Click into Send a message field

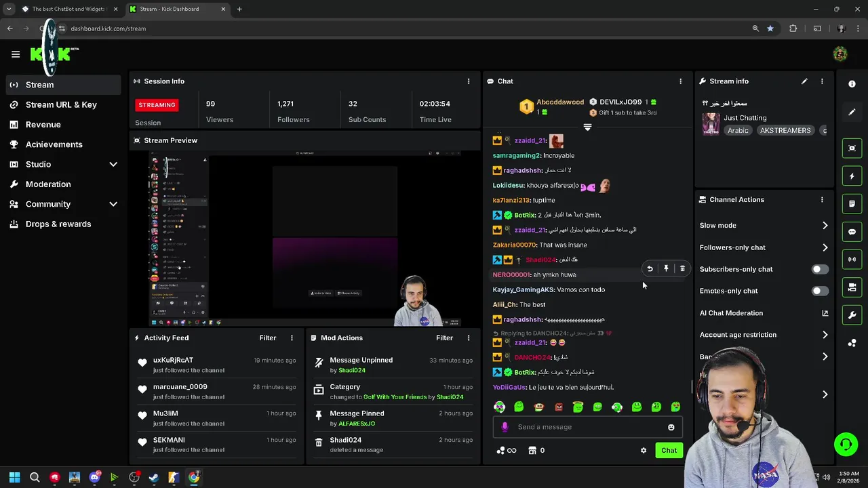tap(587, 427)
